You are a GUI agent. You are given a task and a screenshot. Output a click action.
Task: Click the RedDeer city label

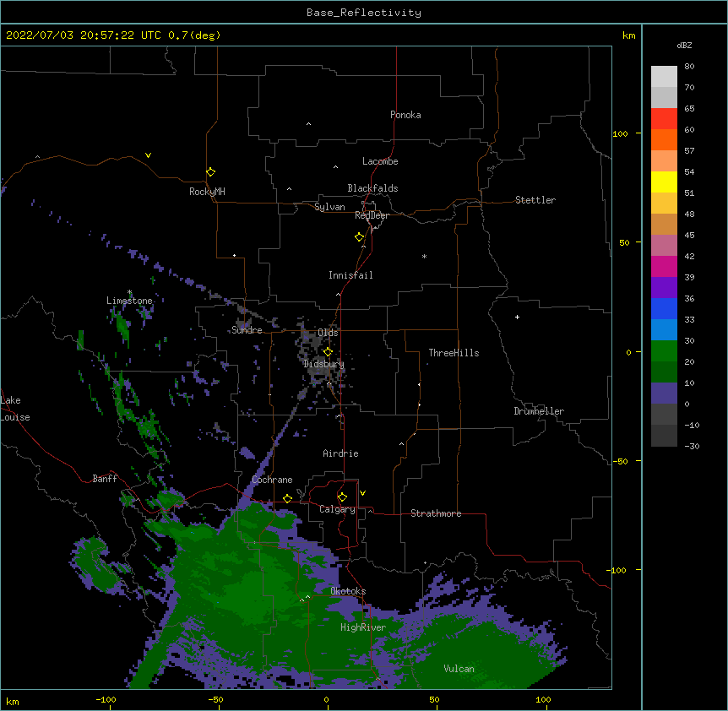[x=372, y=215]
